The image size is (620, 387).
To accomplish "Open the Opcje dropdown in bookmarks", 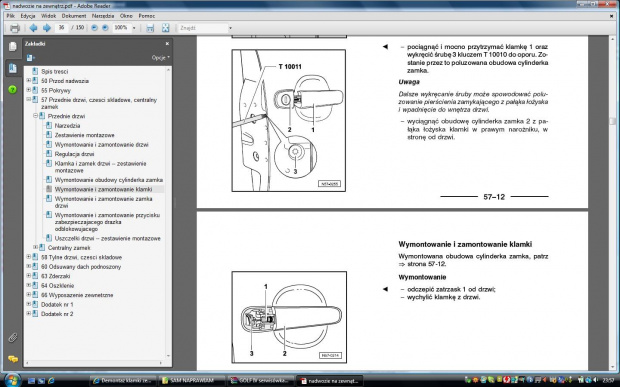I will [x=161, y=58].
